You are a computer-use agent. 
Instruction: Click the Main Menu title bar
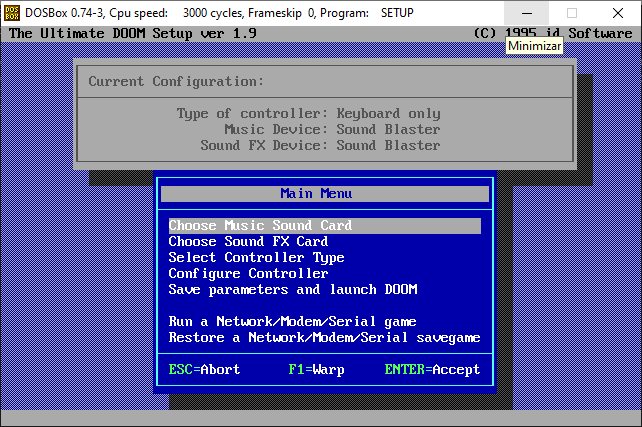click(x=325, y=194)
